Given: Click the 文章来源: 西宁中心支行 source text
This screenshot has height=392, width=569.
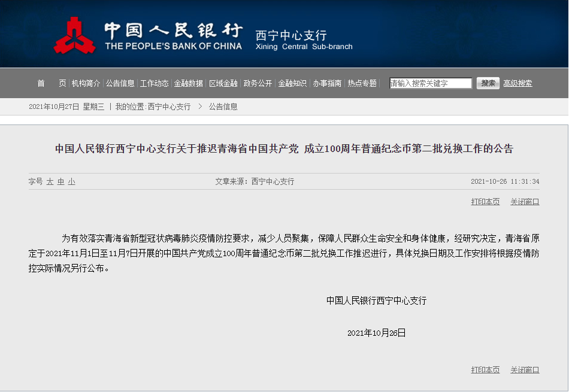Looking at the screenshot, I should pos(255,181).
